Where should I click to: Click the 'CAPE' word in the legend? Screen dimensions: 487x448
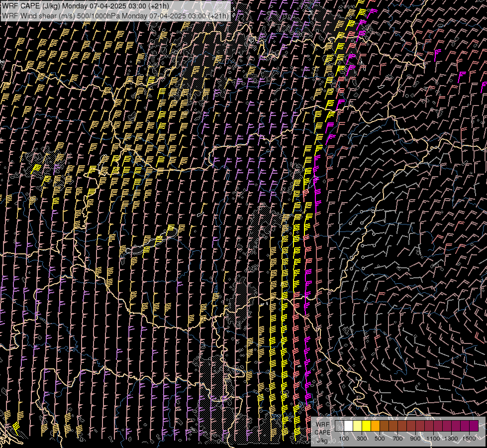(322, 433)
